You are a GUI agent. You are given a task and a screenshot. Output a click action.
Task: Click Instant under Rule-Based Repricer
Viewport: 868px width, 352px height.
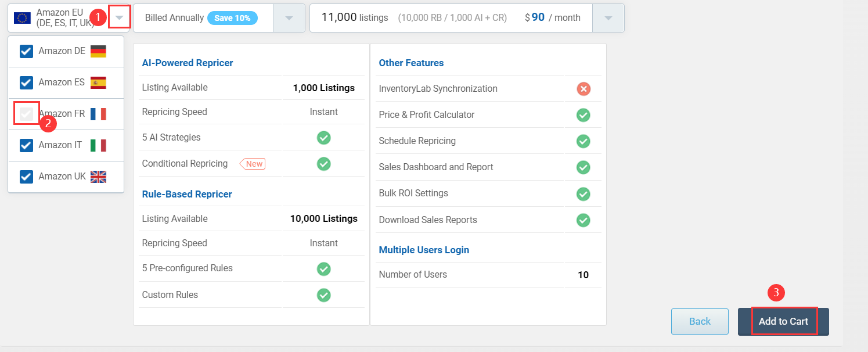(x=324, y=243)
